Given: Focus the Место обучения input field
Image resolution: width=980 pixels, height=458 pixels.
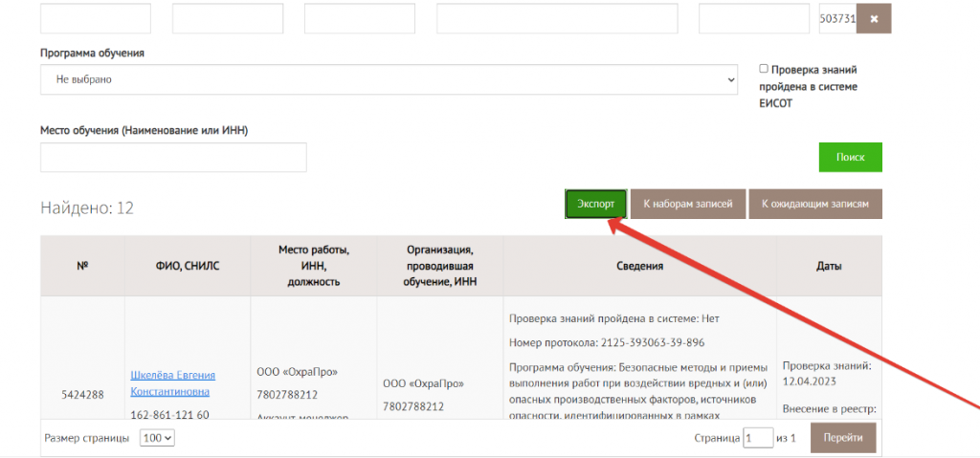Looking at the screenshot, I should (173, 158).
